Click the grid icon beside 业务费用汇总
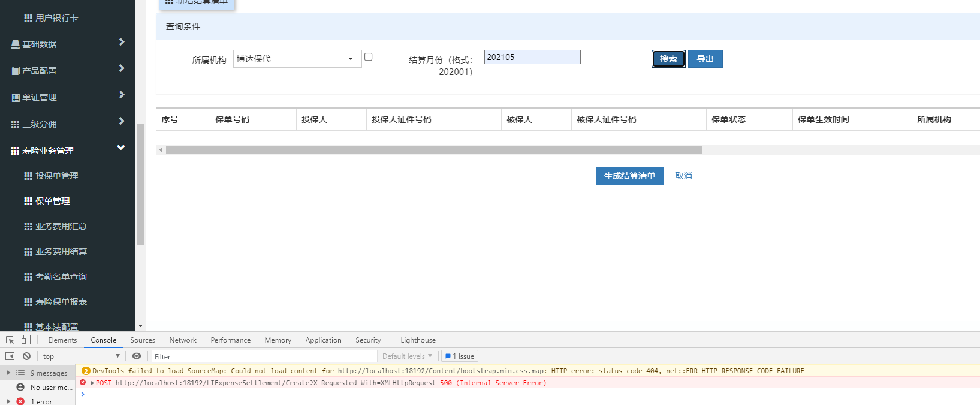Image resolution: width=980 pixels, height=405 pixels. point(28,226)
